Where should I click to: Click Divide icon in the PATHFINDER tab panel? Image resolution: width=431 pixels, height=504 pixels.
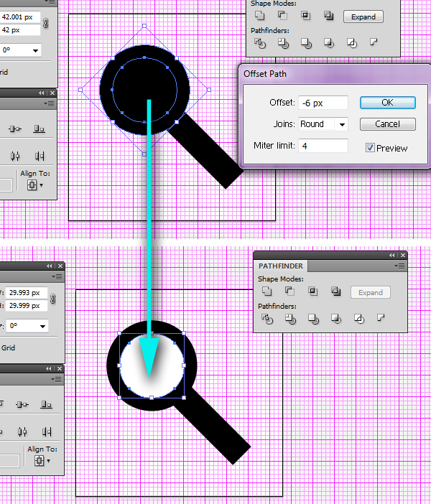coord(267,319)
